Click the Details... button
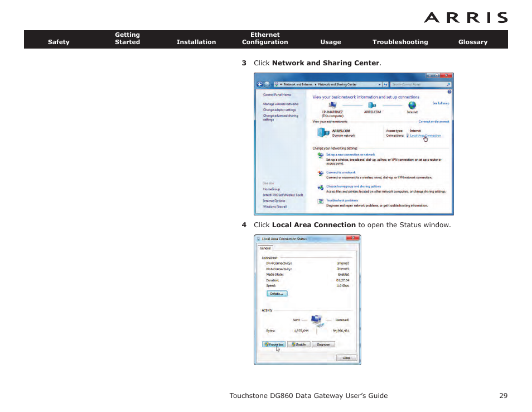Screen dimensions: 532x412 [x=277, y=294]
